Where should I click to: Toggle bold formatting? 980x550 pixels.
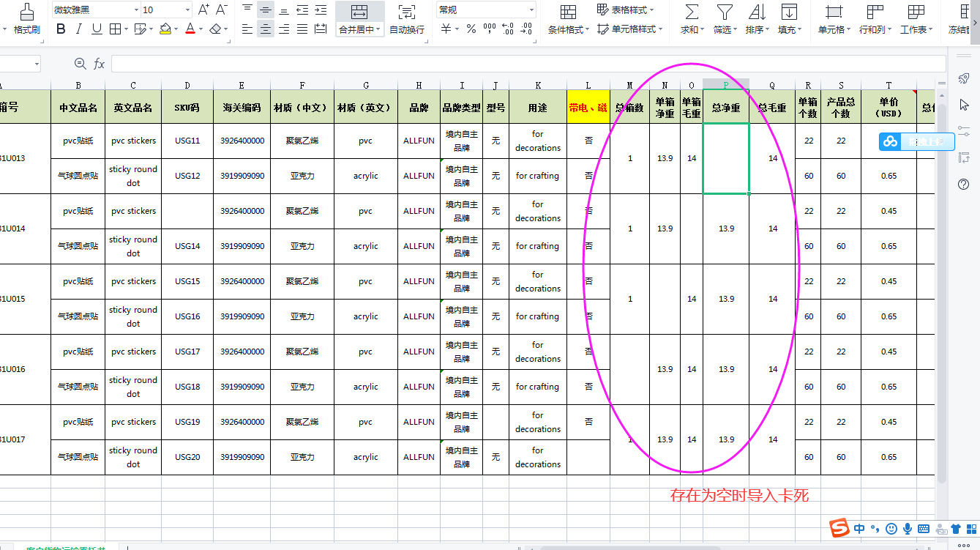(x=61, y=29)
